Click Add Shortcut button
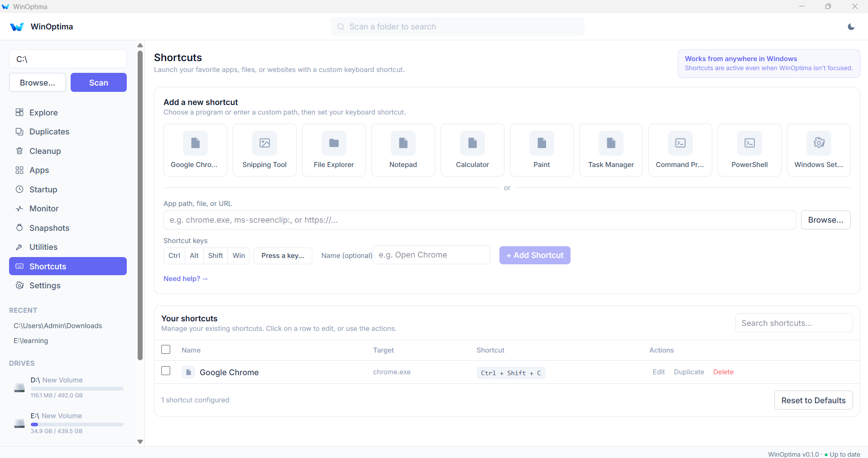Viewport: 868px width, 458px height. tap(535, 255)
